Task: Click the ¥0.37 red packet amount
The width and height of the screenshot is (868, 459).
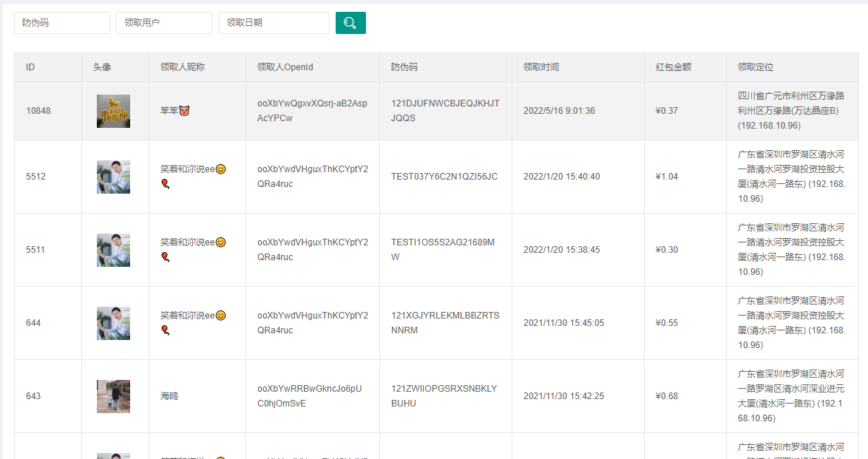Action: pyautogui.click(x=667, y=111)
